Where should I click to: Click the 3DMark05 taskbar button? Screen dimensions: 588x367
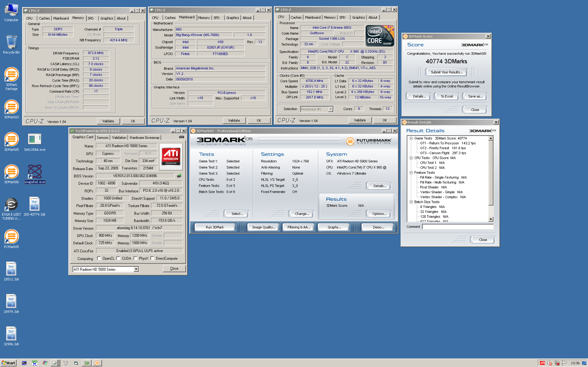[x=97, y=363]
